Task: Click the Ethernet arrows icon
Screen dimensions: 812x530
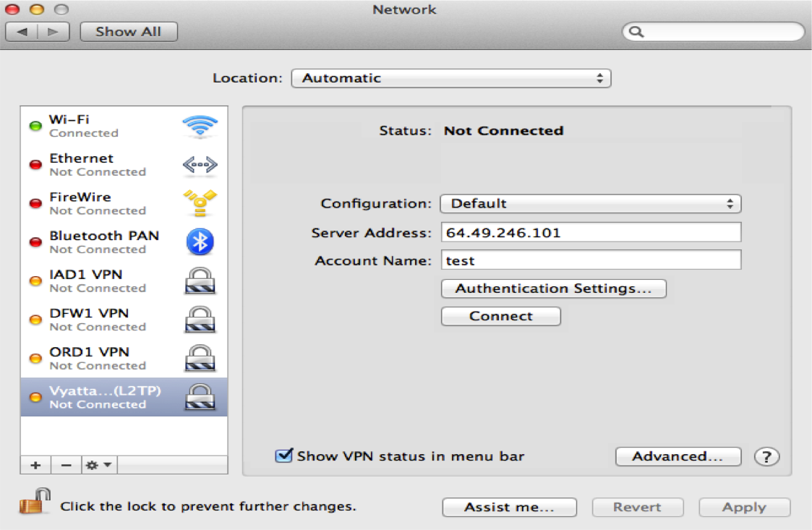Action: pyautogui.click(x=200, y=165)
